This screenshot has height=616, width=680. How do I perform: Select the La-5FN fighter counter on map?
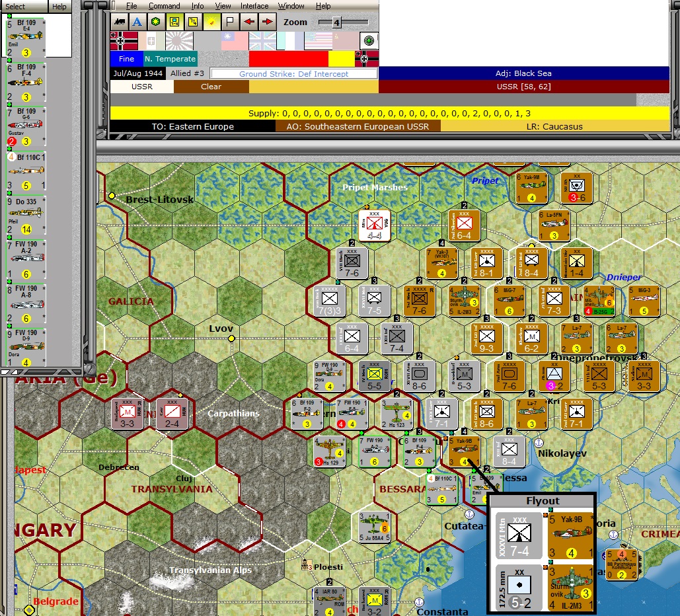point(554,225)
